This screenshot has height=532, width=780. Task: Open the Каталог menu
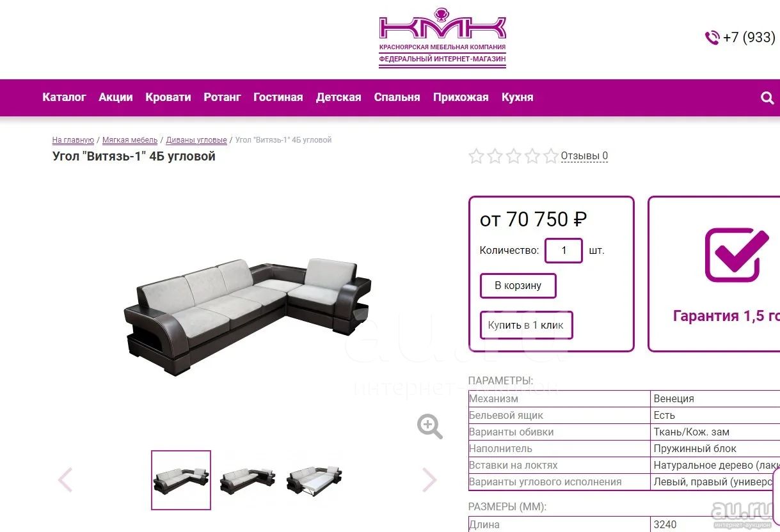(64, 97)
